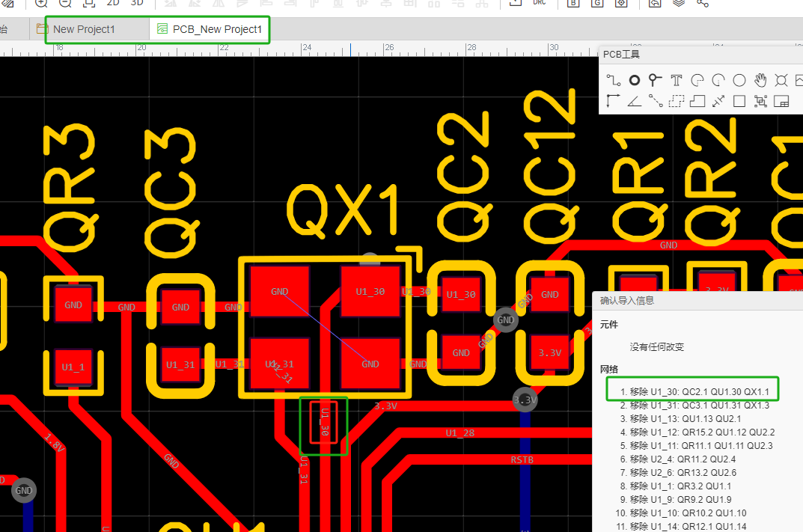This screenshot has width=803, height=532.
Task: Click the Group/Ungroup tool
Action: pyautogui.click(x=760, y=101)
